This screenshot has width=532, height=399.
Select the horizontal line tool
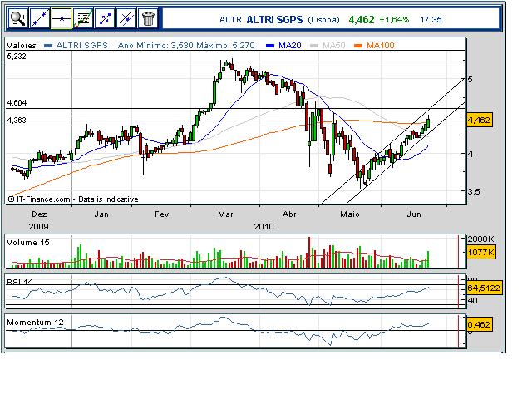tap(62, 18)
